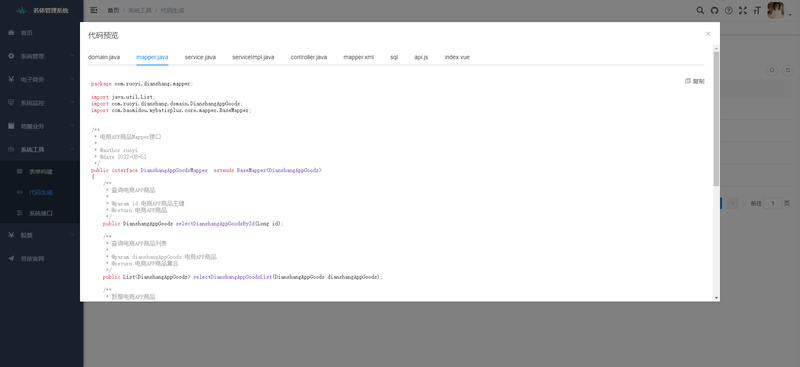Screen dimensions: 800x367
Task: Switch to the serviceImpl.java tab
Action: coord(253,57)
